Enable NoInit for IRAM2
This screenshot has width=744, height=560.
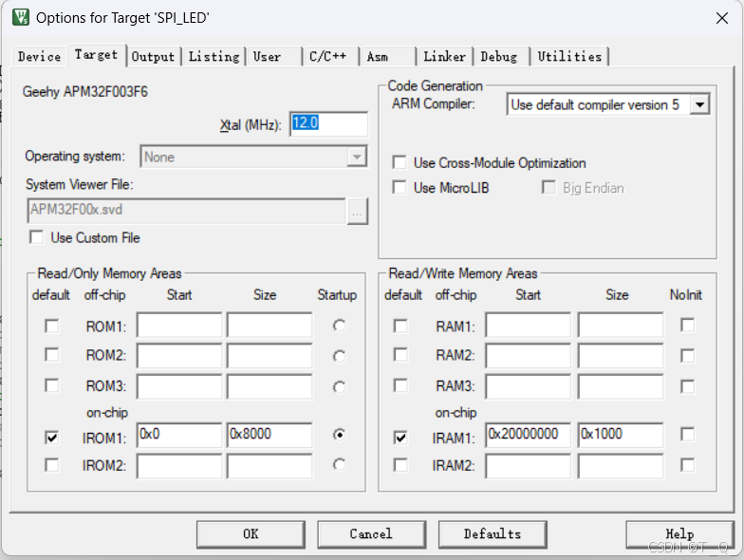pos(687,465)
